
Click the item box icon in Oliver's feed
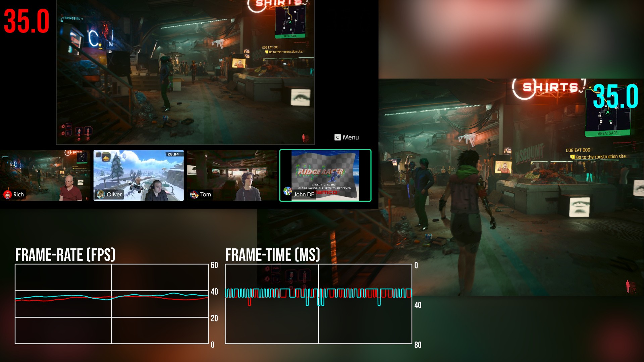[x=106, y=157]
